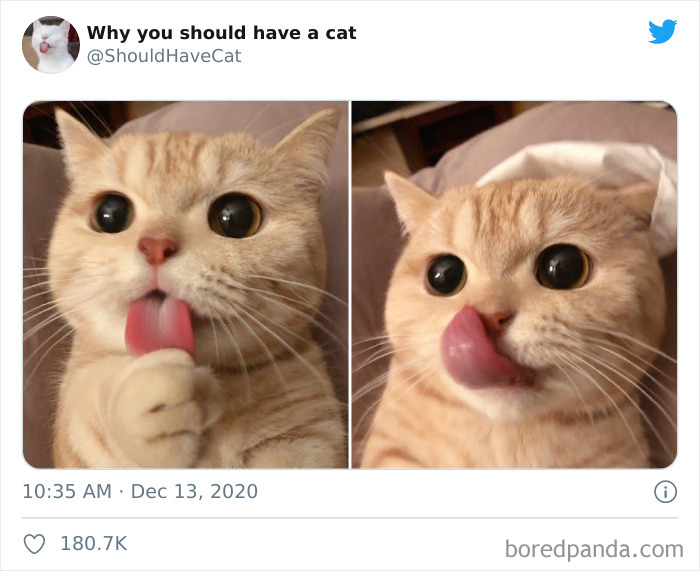
Task: Click the left cat's eye nearest the divider
Action: pyautogui.click(x=235, y=215)
